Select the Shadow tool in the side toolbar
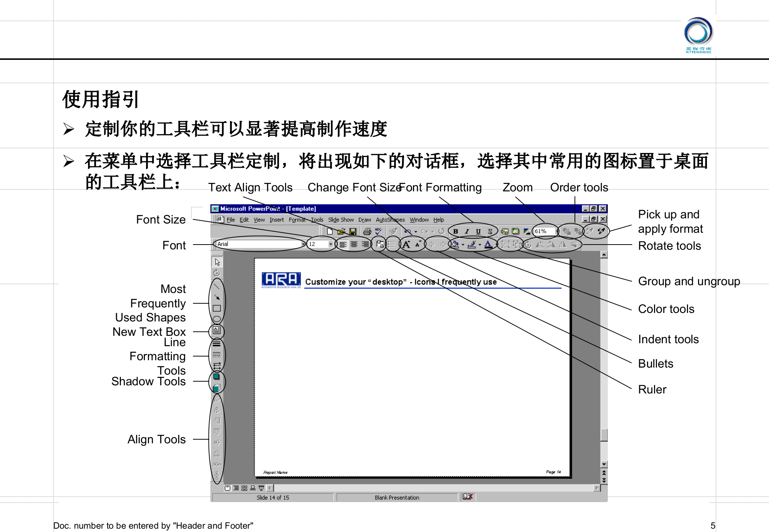769x532 pixels. point(217,377)
